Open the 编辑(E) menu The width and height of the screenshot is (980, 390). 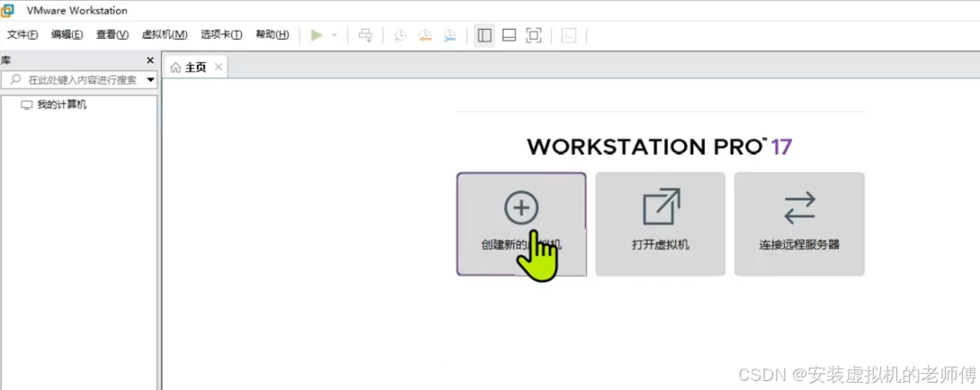click(67, 35)
